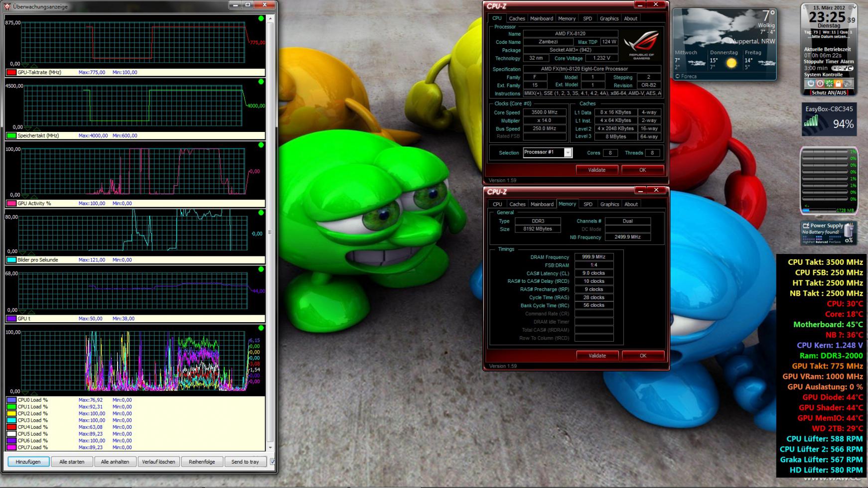Click the Wuppertal, NRW location text

click(x=752, y=41)
